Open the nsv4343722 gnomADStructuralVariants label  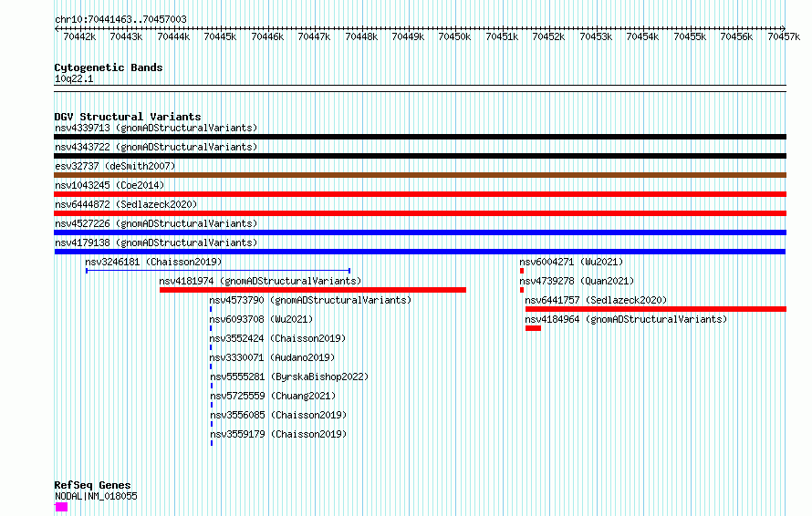156,147
